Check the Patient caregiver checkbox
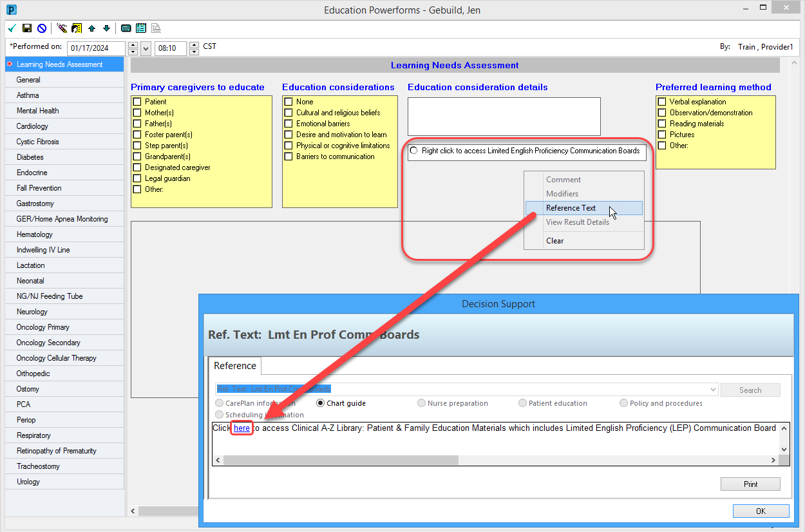Screen dimensions: 805x532 pyautogui.click(x=137, y=102)
